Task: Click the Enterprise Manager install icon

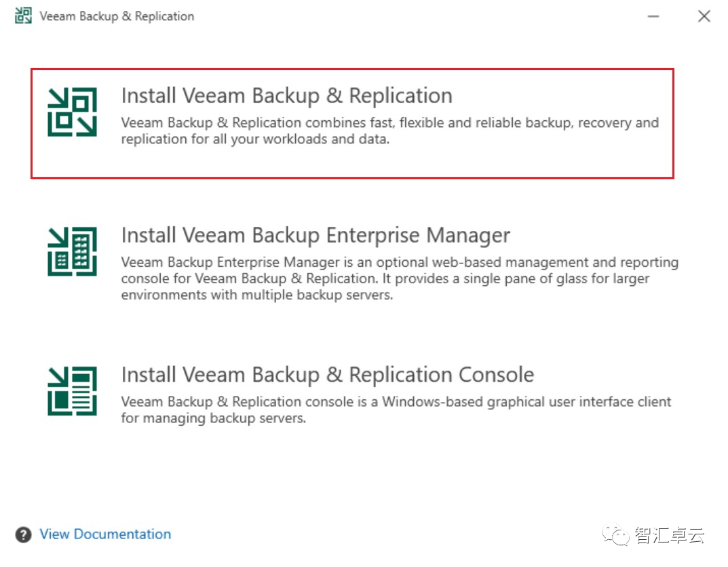Action: (x=72, y=251)
